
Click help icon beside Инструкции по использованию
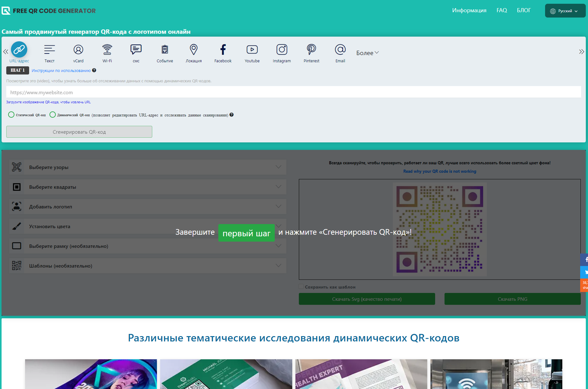(x=94, y=70)
